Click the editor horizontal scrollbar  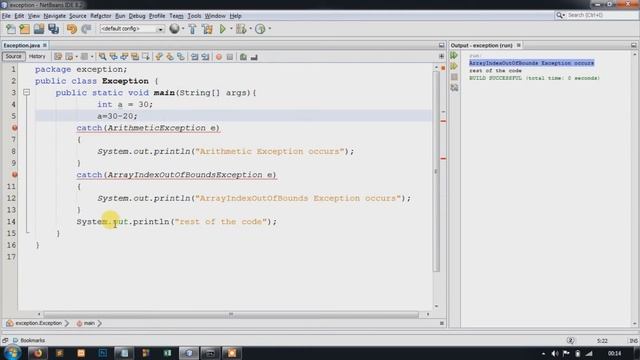(231, 314)
